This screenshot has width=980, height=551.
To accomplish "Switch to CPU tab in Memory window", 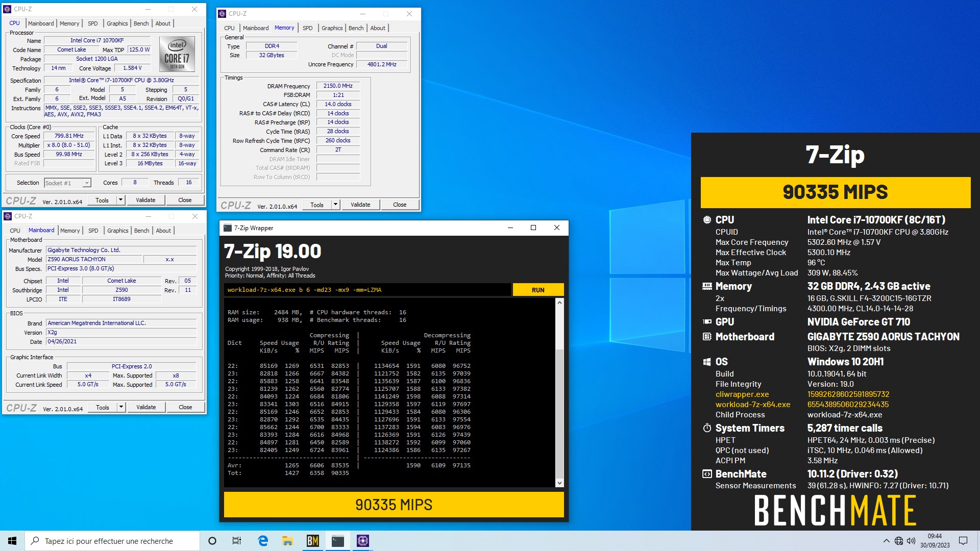I will point(229,28).
